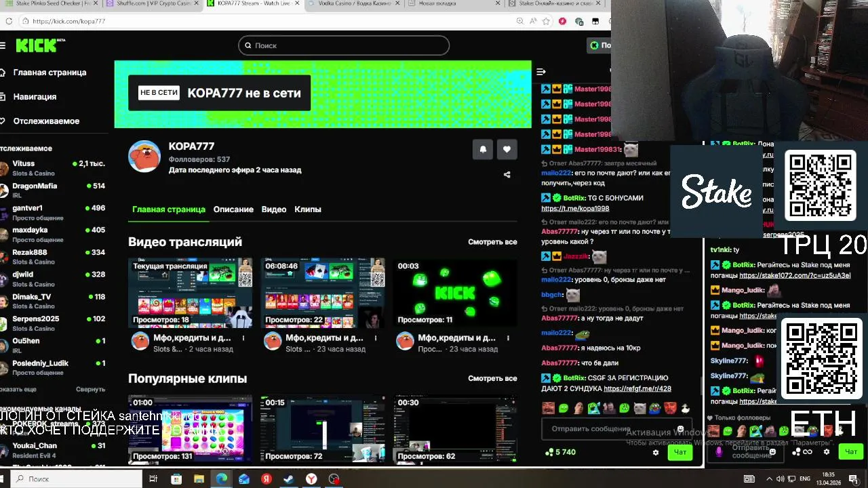
Task: Open the Kick hamburger menu
Action: point(3,45)
